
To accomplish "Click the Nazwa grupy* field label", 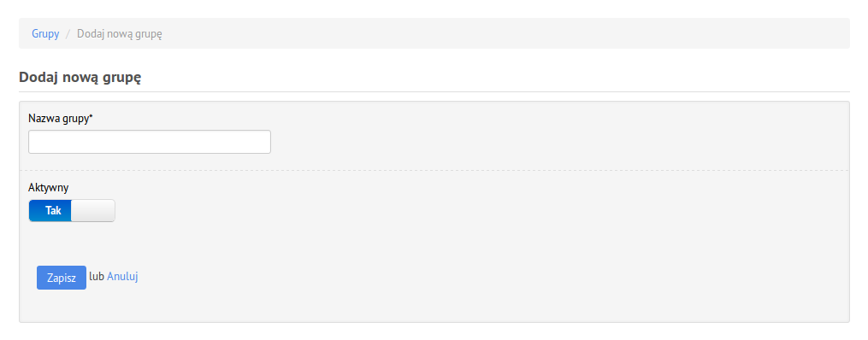I will 61,118.
